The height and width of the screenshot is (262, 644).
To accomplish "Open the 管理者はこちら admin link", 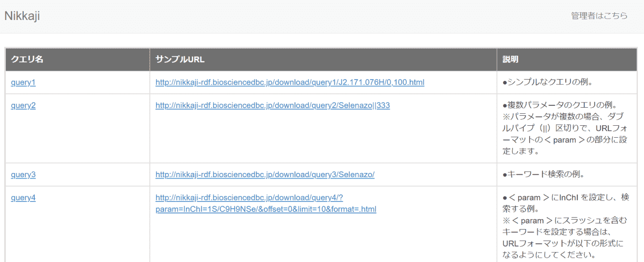I will click(599, 16).
